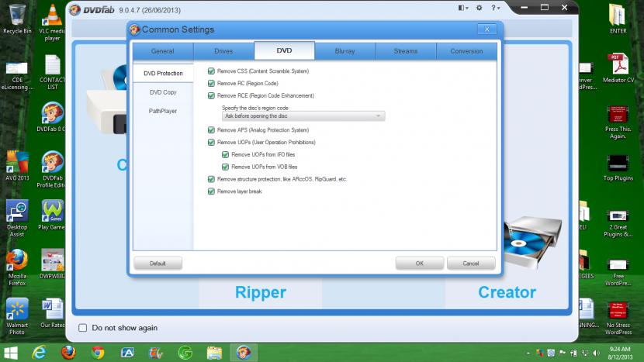Toggle Remove layer break checkbox
Image resolution: width=644 pixels, height=362 pixels.
pyautogui.click(x=211, y=191)
